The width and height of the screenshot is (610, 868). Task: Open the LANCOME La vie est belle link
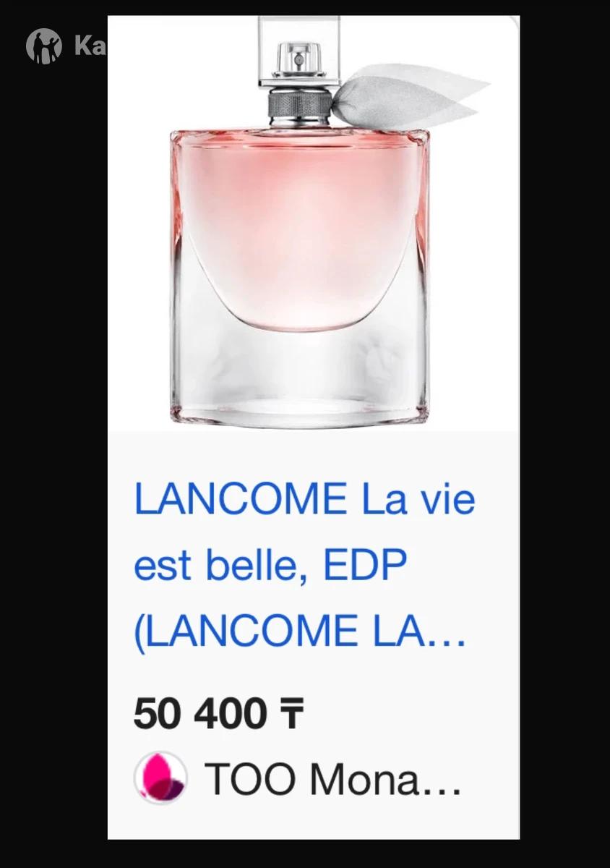(x=304, y=566)
